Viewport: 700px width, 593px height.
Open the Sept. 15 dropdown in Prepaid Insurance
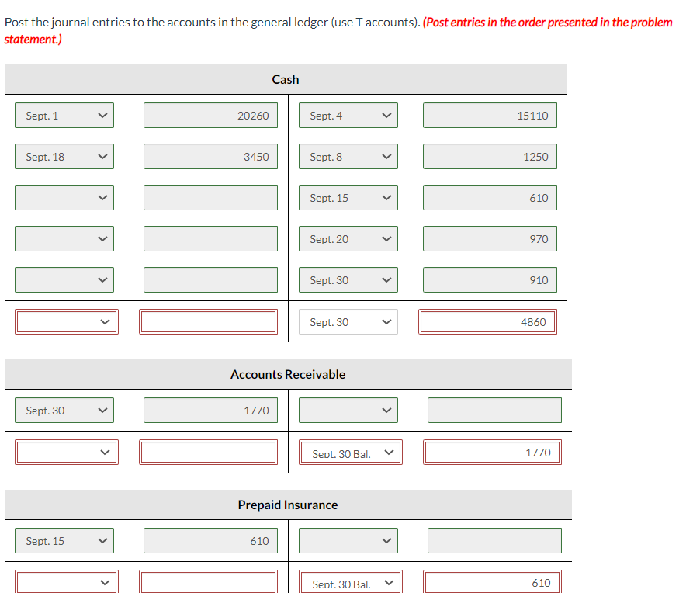[x=64, y=541]
